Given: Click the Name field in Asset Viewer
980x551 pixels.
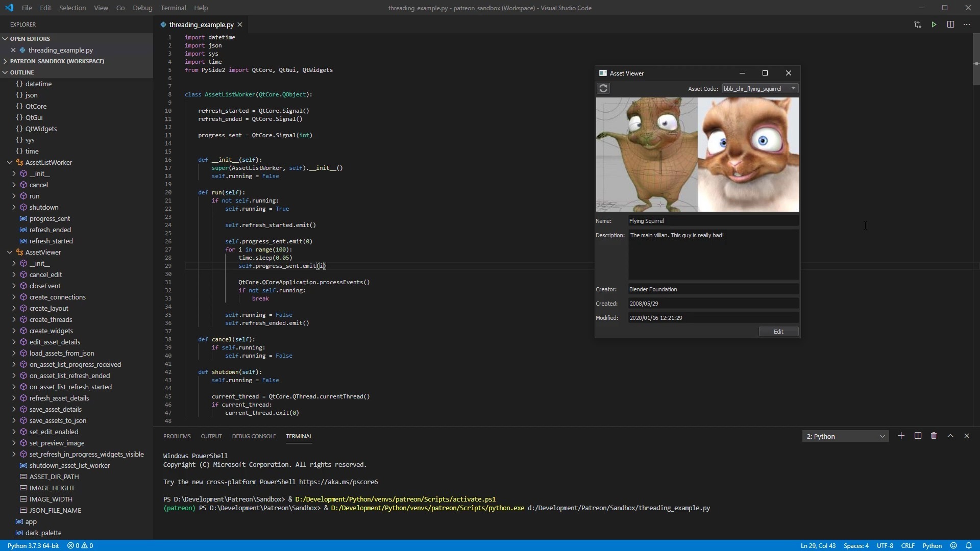Looking at the screenshot, I should coord(713,221).
